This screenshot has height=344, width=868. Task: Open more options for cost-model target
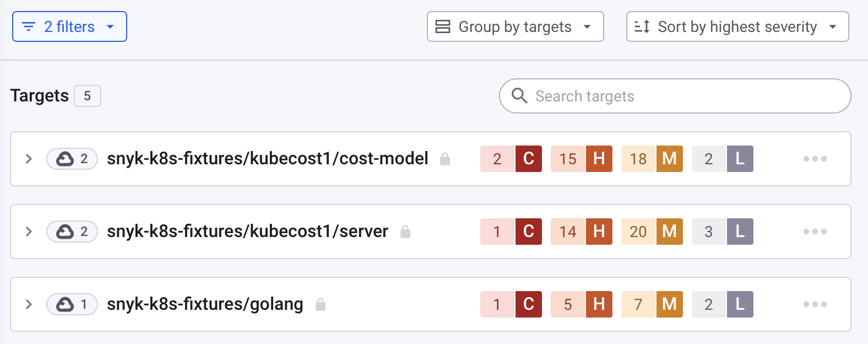pos(815,159)
